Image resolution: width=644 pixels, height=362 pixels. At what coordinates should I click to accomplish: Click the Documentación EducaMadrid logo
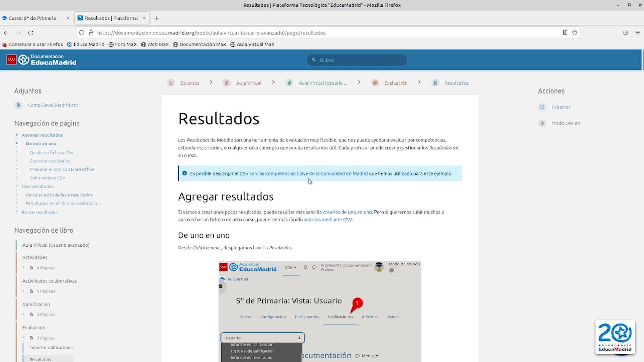coord(42,60)
